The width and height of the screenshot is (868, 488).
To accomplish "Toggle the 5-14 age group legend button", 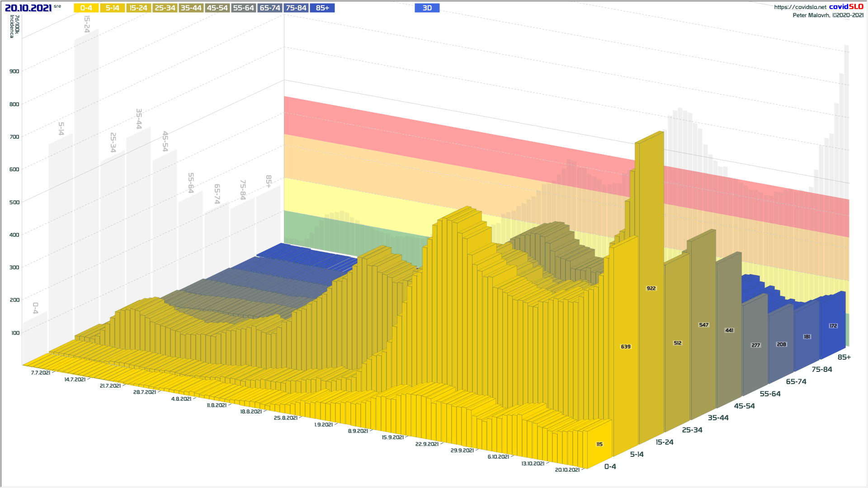I will tap(113, 8).
